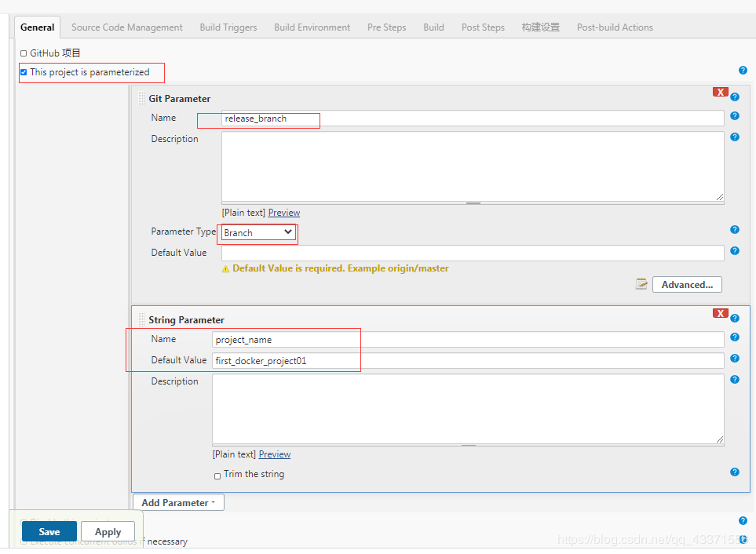This screenshot has width=756, height=554.
Task: Click help icon for String Parameter Default Value
Action: 734,359
